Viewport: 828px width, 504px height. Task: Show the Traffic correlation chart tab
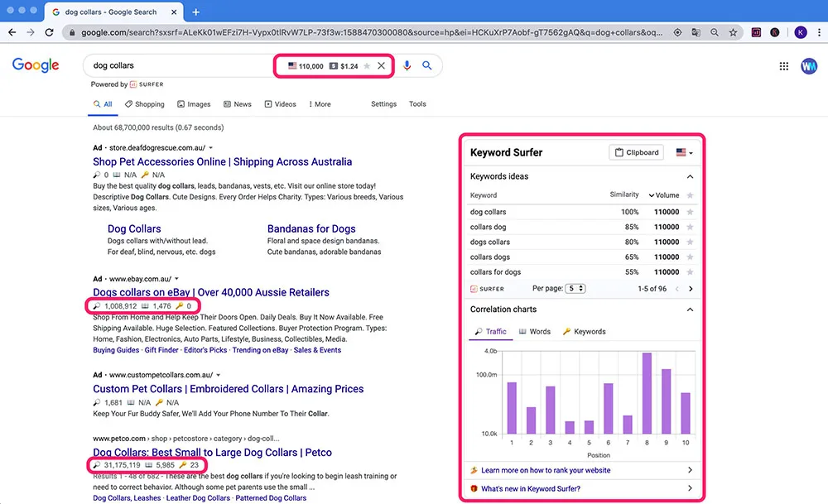pos(490,331)
